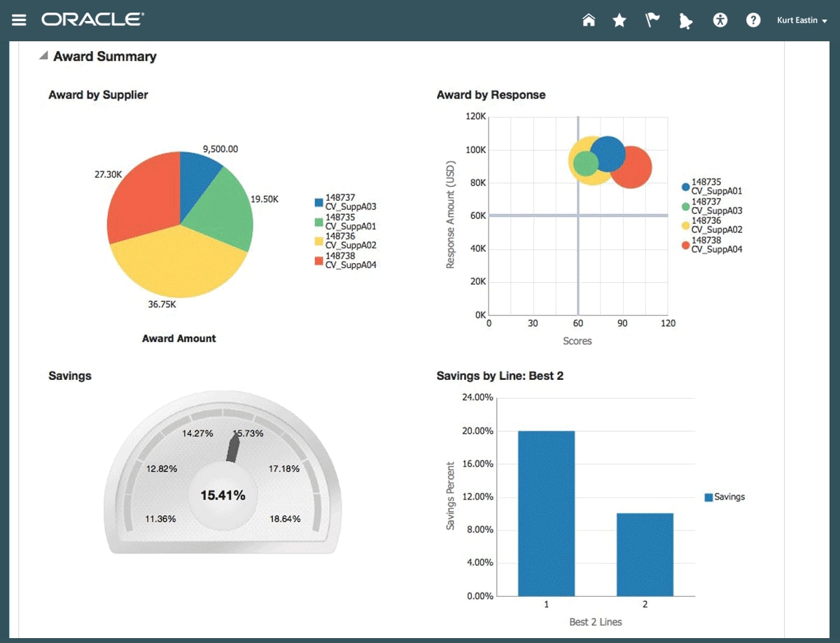
Task: Click the Oracle logo
Action: click(x=92, y=20)
